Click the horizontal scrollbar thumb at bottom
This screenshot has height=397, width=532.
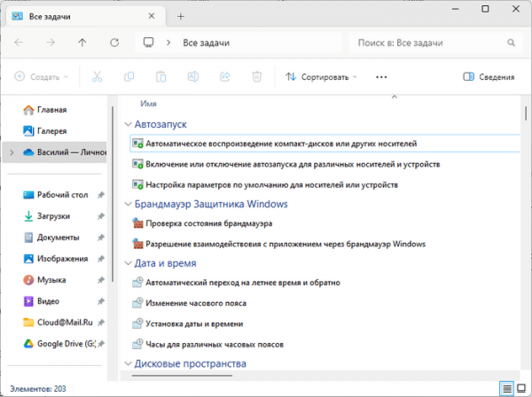(182, 376)
